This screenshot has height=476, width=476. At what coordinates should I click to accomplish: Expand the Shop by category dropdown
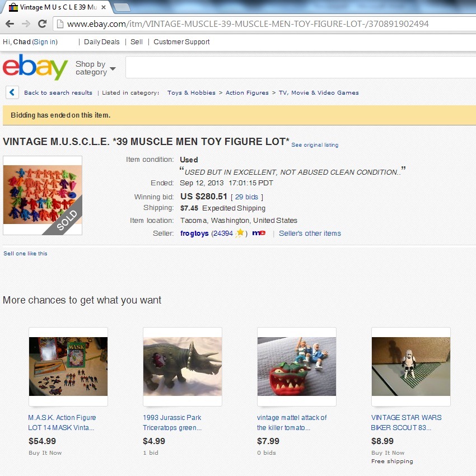point(96,68)
